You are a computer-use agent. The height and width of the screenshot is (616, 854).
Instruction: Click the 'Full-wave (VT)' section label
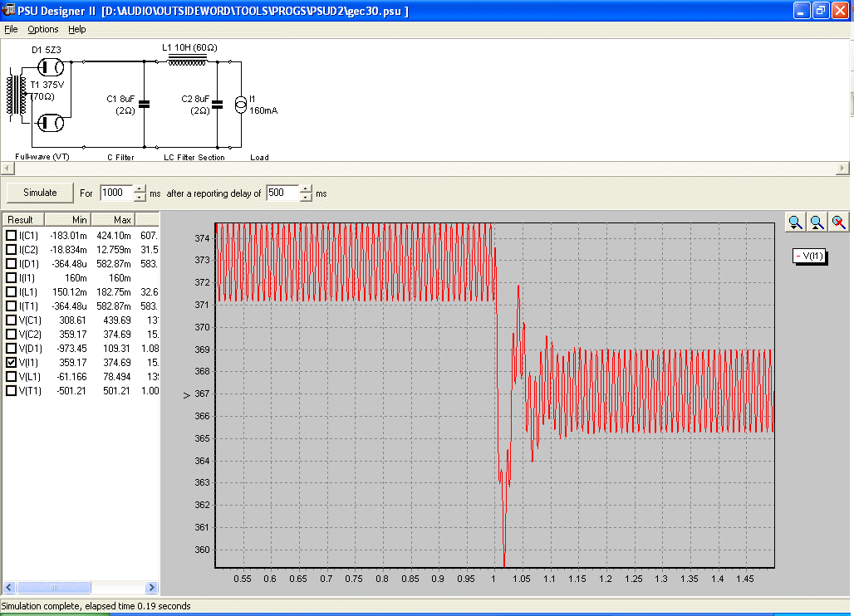(x=42, y=157)
